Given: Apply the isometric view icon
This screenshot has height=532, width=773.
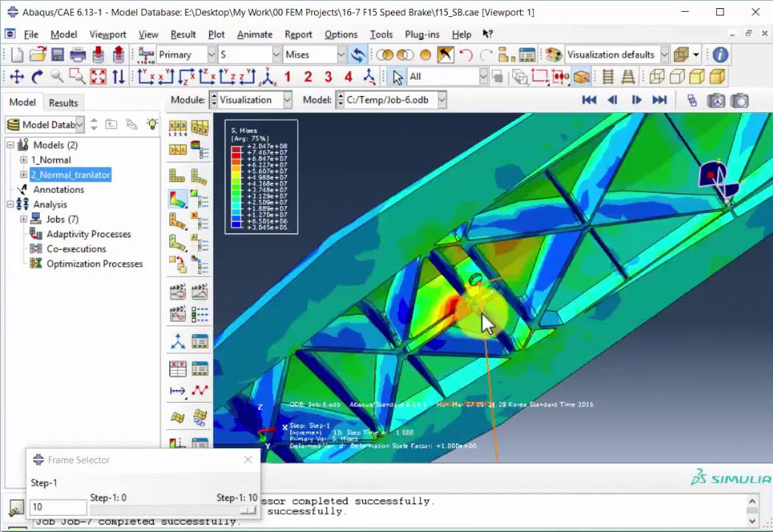Looking at the screenshot, I should pos(268,76).
